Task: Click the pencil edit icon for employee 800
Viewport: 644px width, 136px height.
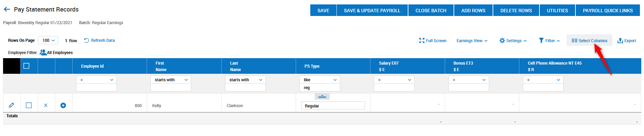Action: (x=11, y=105)
